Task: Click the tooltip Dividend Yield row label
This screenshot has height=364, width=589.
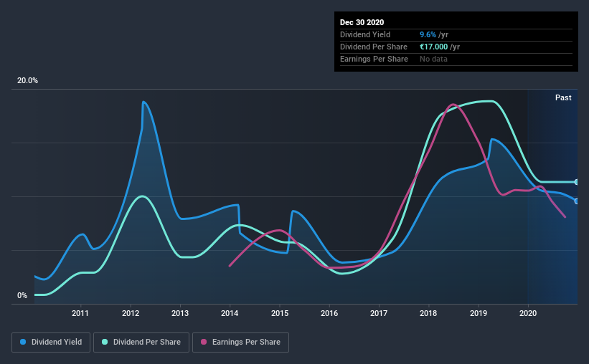Action: [365, 34]
